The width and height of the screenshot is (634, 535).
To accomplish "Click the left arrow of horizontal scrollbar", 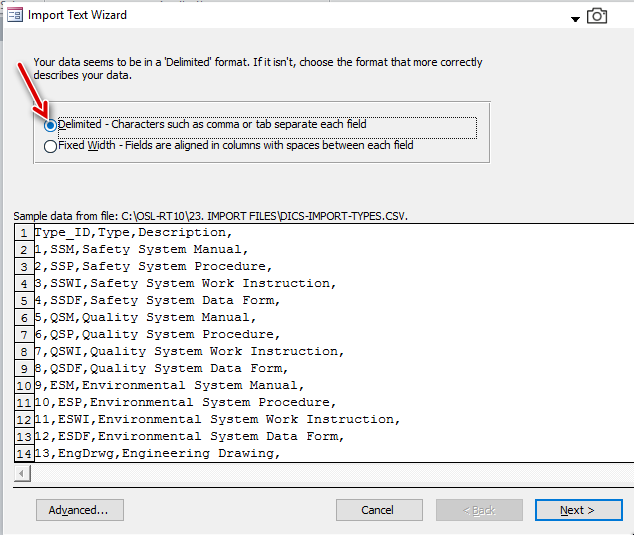I will 22,473.
